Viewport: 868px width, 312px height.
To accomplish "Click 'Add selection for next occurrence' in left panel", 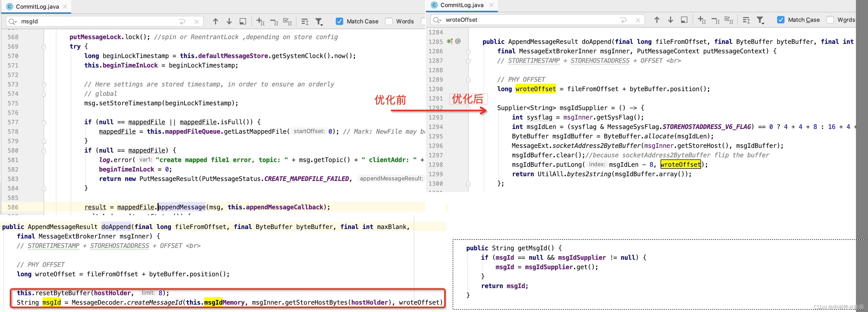I will (260, 21).
